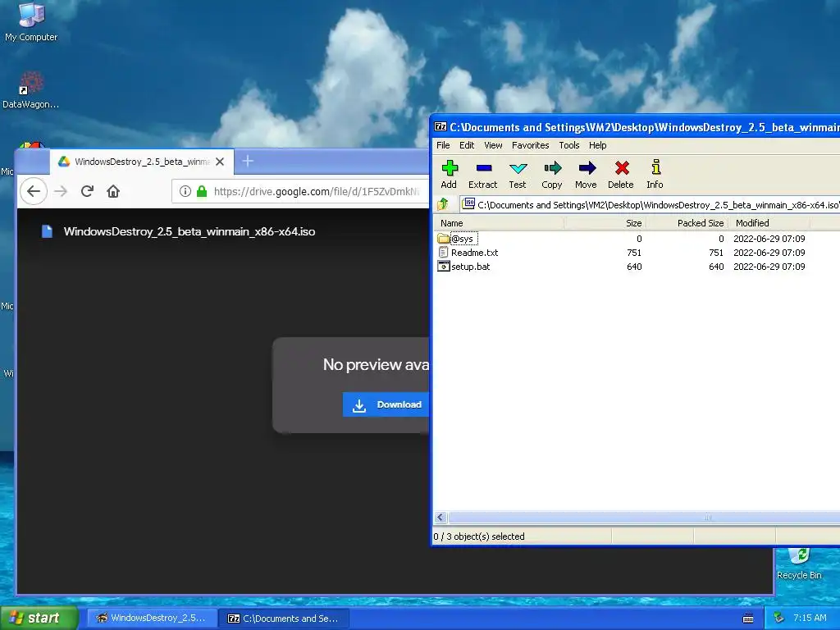Select the Readme.txt file name
The width and height of the screenshot is (840, 630).
point(475,253)
